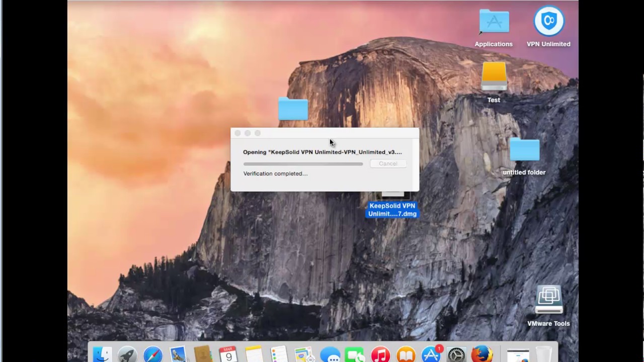Open FaceTime app in the dock
This screenshot has width=644, height=362.
[x=355, y=355]
